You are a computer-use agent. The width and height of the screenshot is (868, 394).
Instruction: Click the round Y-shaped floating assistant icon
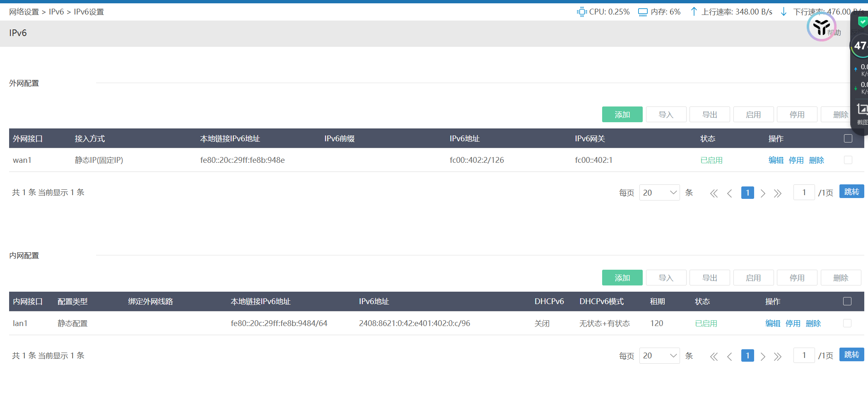pos(821,27)
